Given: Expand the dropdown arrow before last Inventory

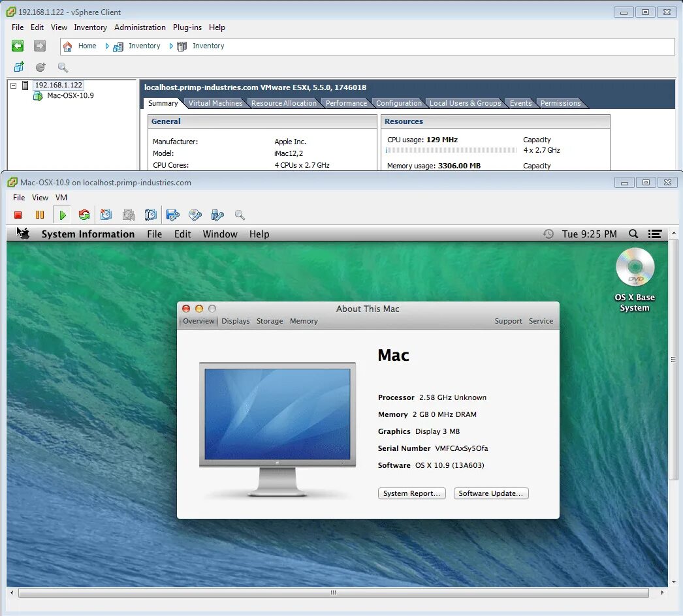Looking at the screenshot, I should 171,46.
